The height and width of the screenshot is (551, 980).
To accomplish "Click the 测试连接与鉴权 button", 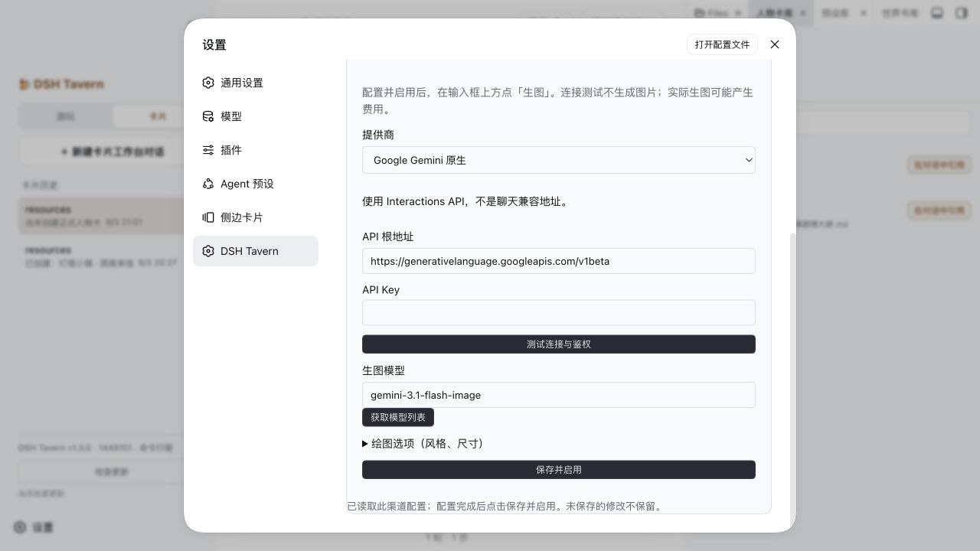I will click(x=559, y=344).
